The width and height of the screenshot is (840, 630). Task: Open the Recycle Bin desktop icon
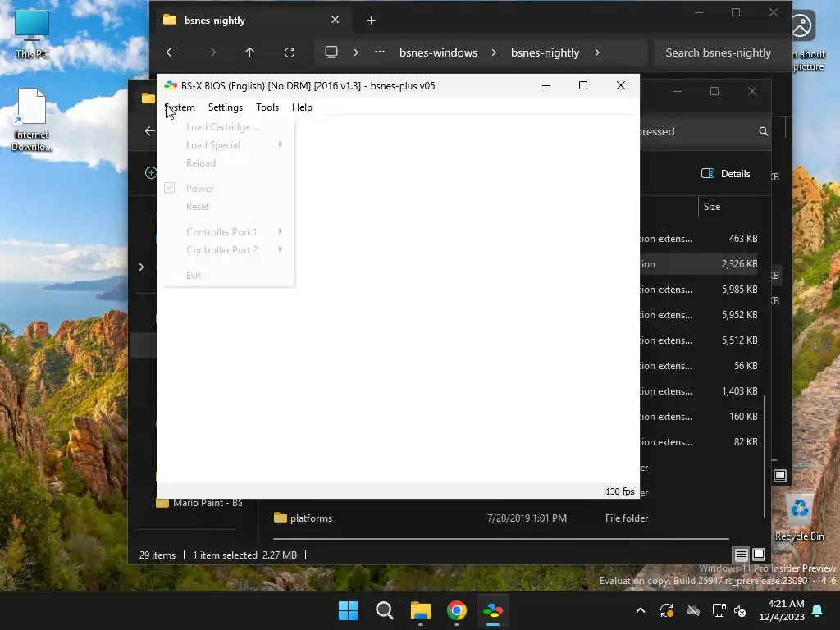tap(799, 518)
